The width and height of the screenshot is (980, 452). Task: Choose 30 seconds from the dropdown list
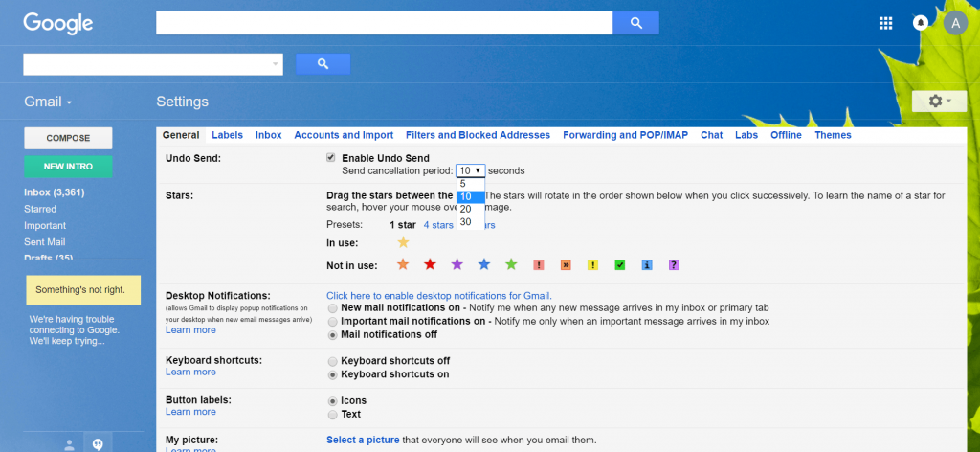[470, 222]
